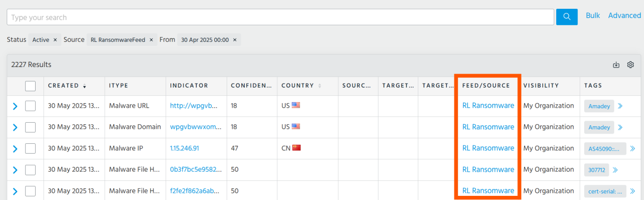
Task: Open RL Ransomware feed in f2fe2f862a6ab row
Action: pyautogui.click(x=488, y=191)
